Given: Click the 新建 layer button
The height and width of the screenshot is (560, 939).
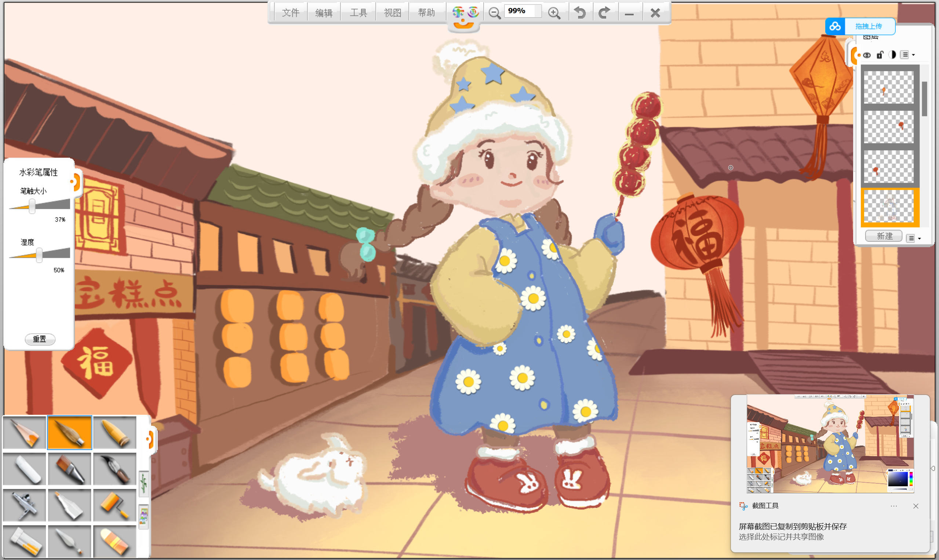Looking at the screenshot, I should pos(884,236).
